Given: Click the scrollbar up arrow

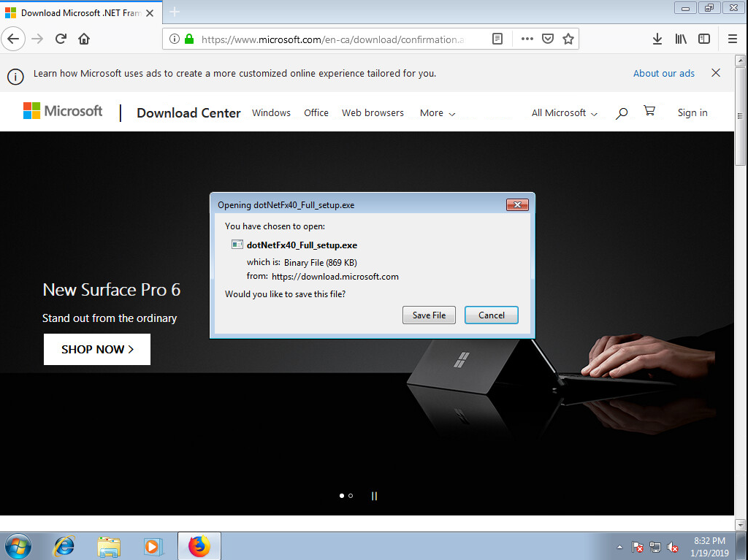Looking at the screenshot, I should 740,60.
